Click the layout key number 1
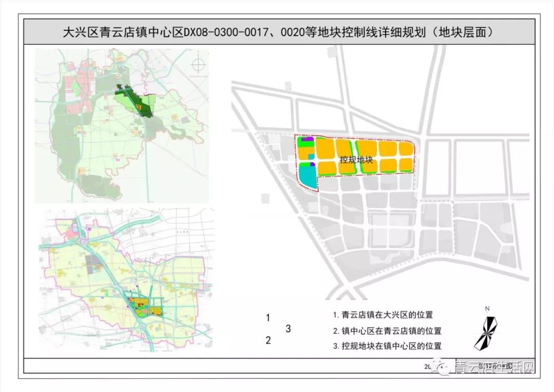The width and height of the screenshot is (554, 392). coord(268,318)
